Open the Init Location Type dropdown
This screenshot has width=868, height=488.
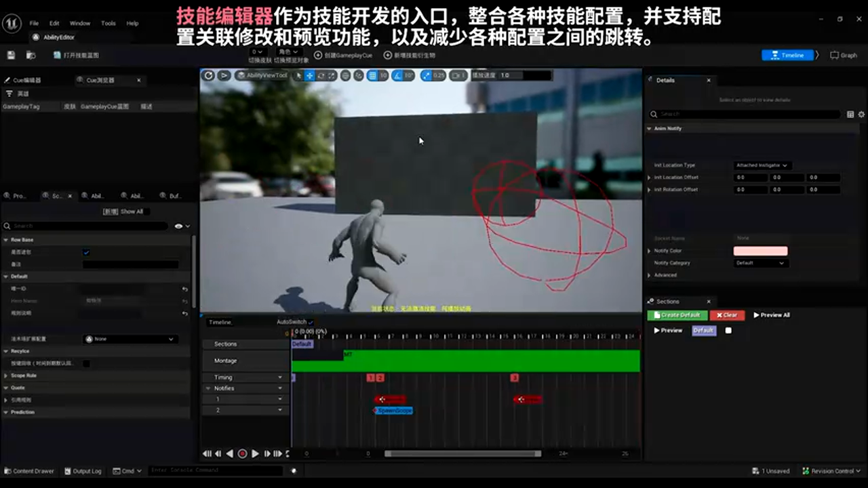tap(762, 165)
